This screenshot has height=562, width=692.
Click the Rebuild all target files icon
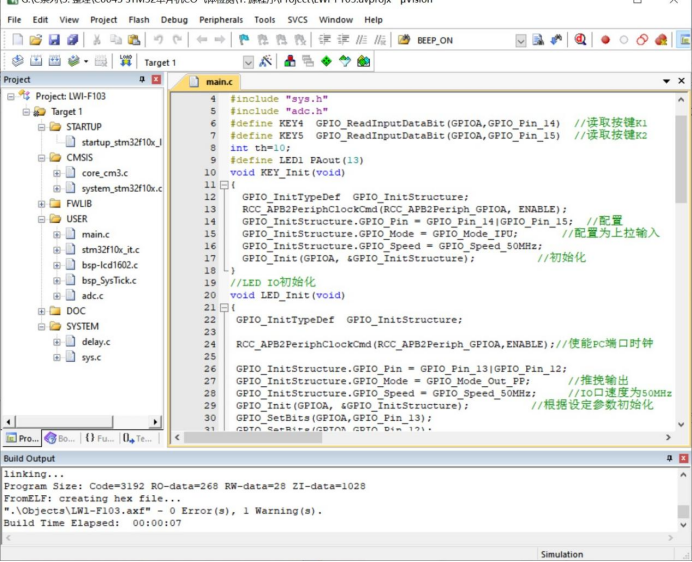coord(55,61)
